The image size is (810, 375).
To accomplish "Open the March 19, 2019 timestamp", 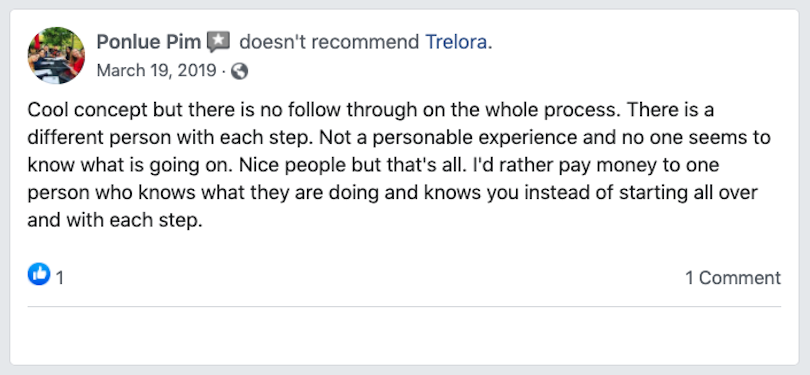I will [x=156, y=70].
